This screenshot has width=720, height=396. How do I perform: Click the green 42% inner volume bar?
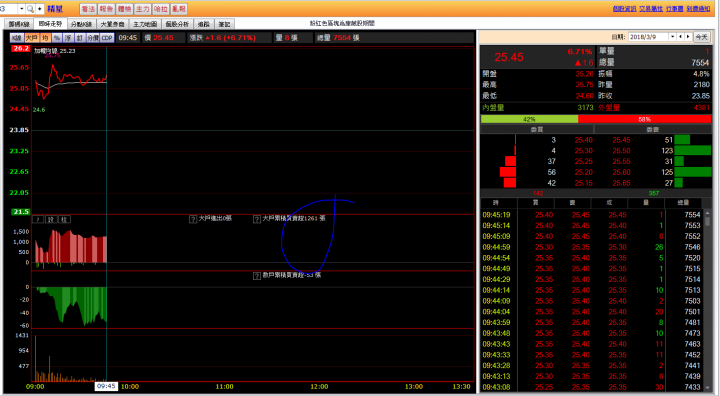point(529,119)
